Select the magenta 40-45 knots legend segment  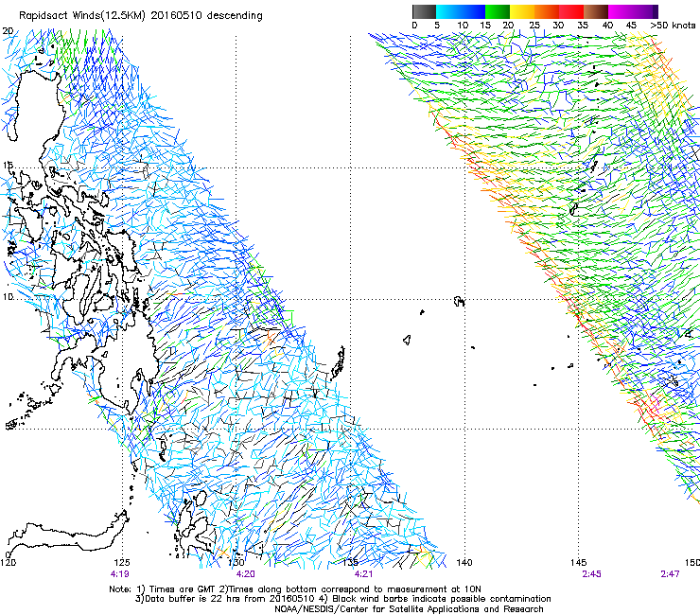tap(621, 11)
